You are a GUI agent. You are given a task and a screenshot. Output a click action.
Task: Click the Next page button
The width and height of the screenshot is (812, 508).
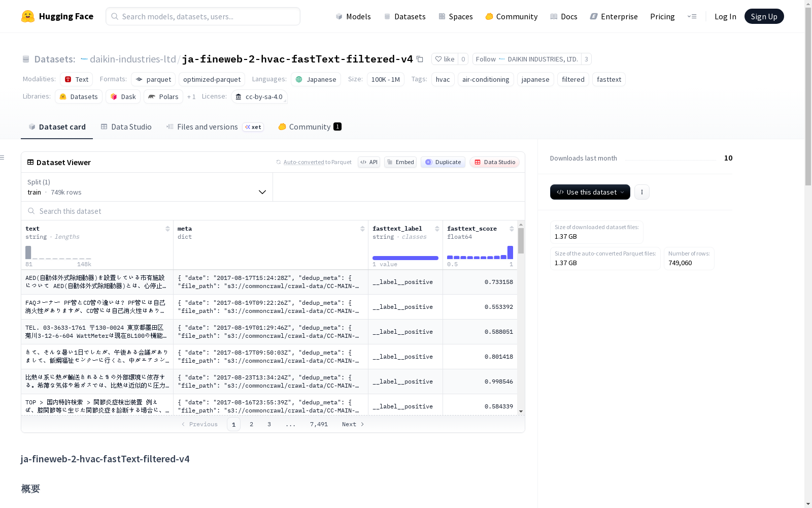353,424
